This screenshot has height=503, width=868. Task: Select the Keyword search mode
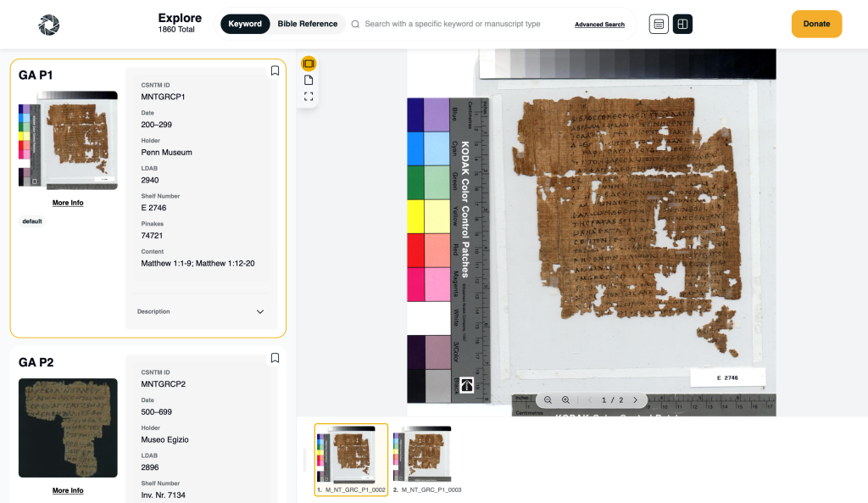click(x=245, y=24)
